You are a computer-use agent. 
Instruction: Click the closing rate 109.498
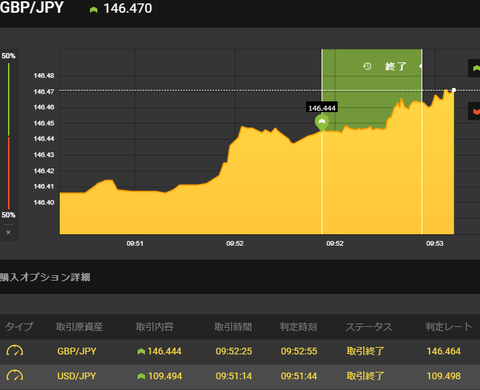click(444, 376)
